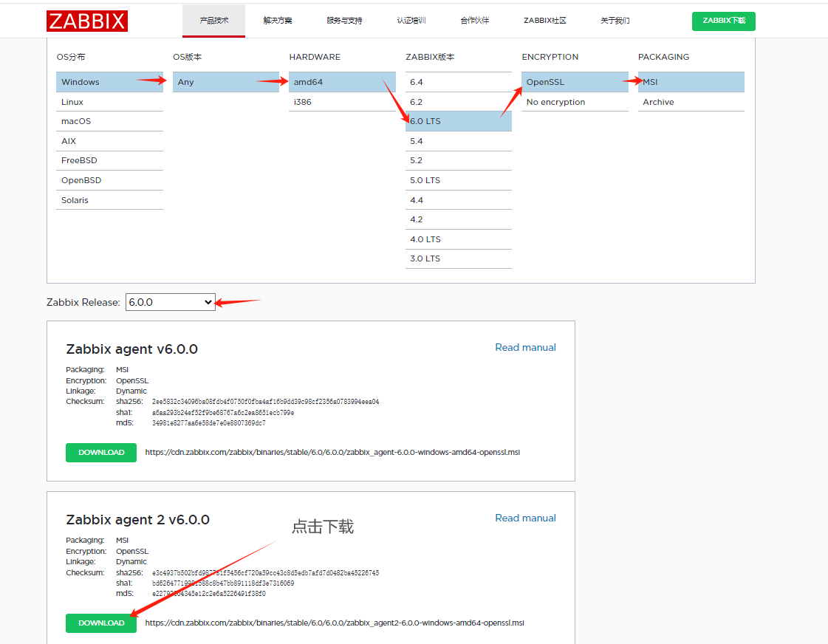Select No encryption option

pos(575,102)
